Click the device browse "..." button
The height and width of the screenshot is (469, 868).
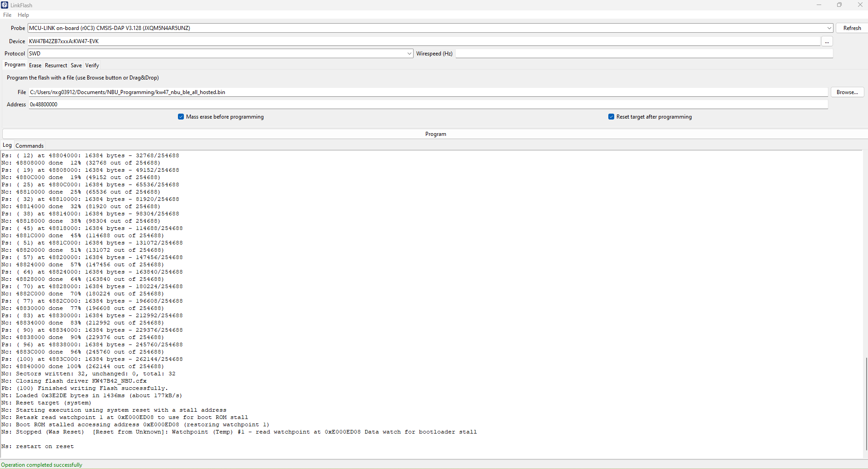click(x=827, y=41)
